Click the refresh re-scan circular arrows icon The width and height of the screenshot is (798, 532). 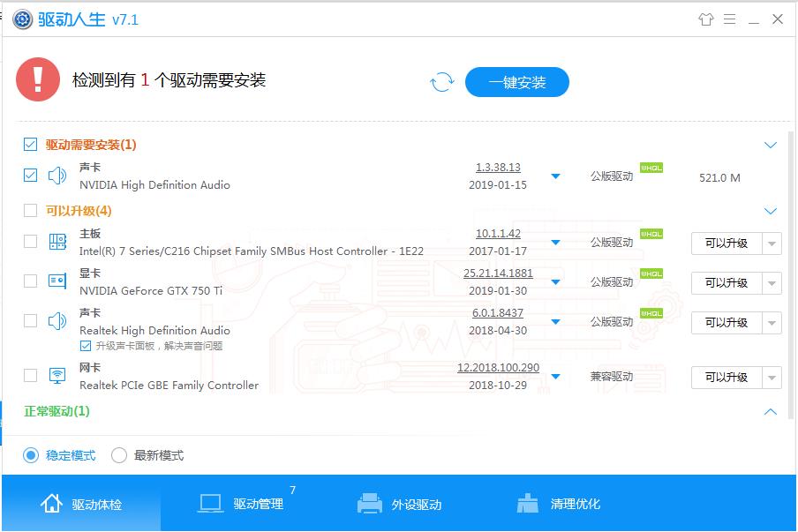point(441,82)
